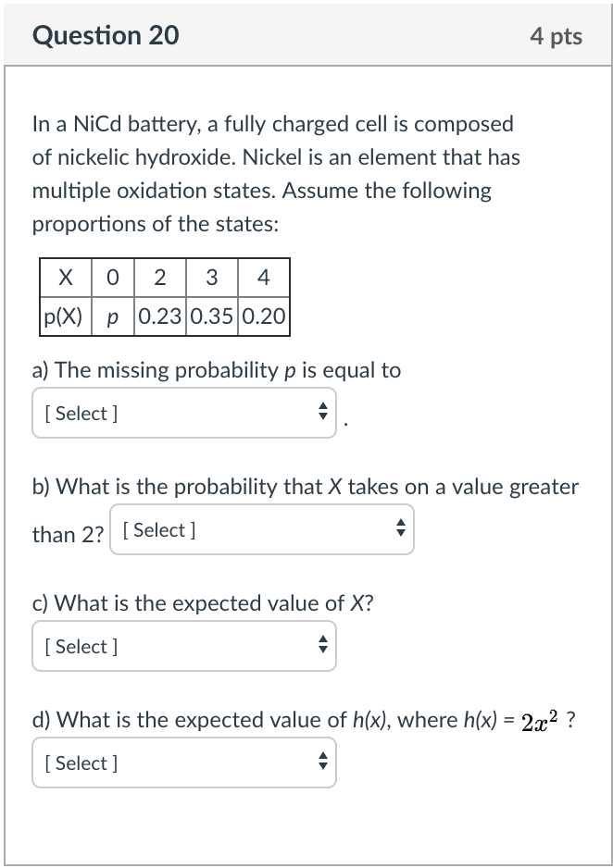This screenshot has height=868, width=613.
Task: Click the Question 20 heading
Action: tap(106, 35)
